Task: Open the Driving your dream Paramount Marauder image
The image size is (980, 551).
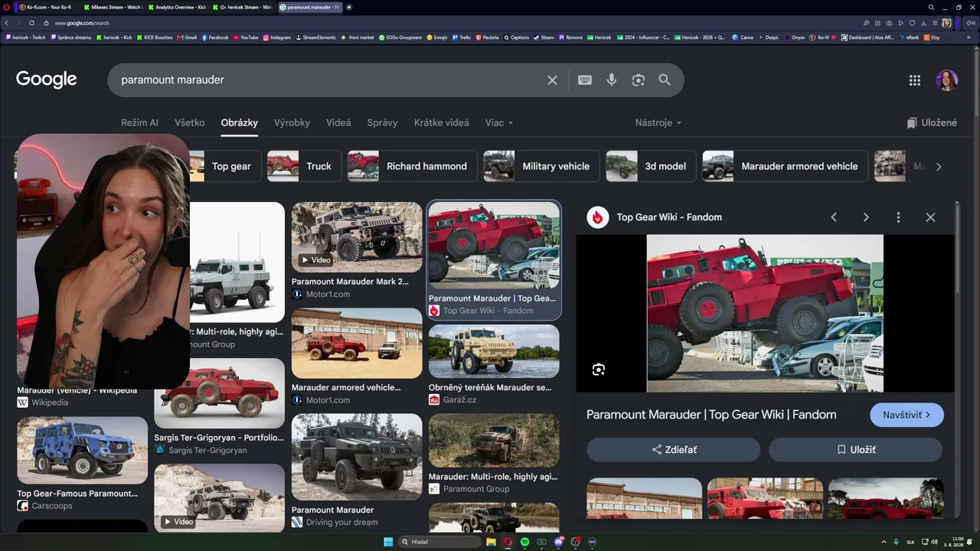Action: click(x=357, y=457)
